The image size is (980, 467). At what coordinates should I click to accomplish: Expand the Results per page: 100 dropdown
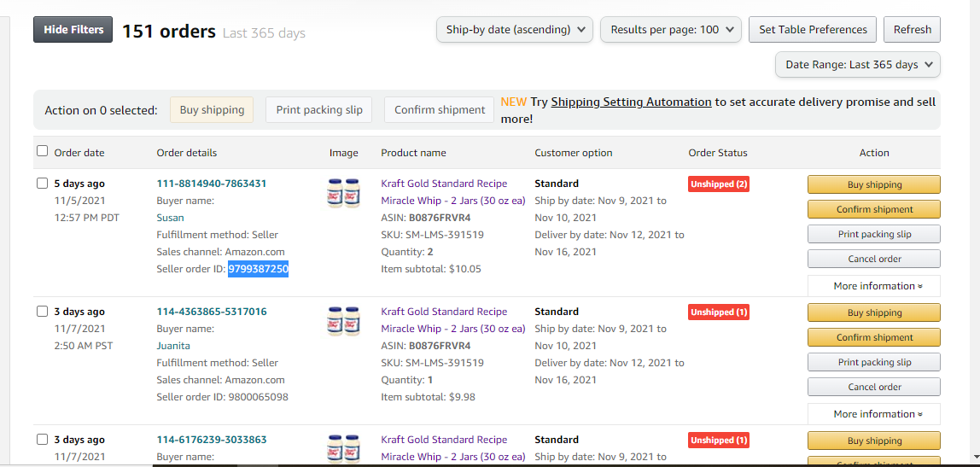pyautogui.click(x=671, y=29)
